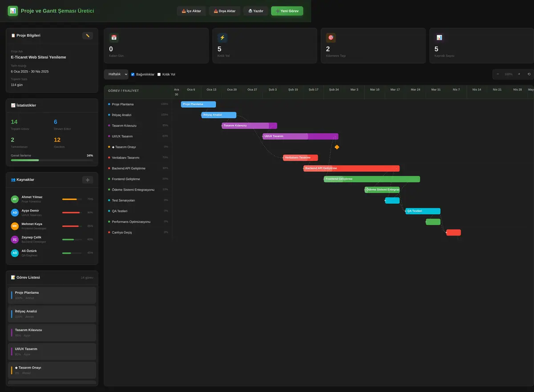
Task: Open İhtiyaç Analizi card in Görev Listesi
Action: point(52,314)
